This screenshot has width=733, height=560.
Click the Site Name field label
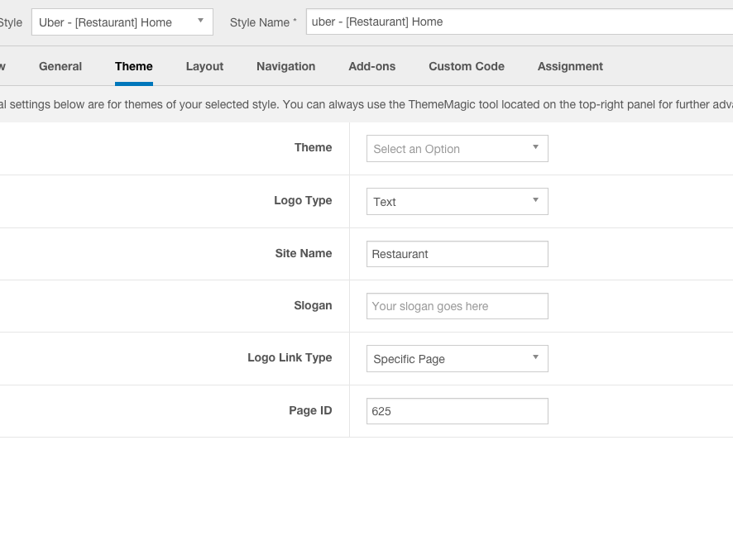(304, 254)
